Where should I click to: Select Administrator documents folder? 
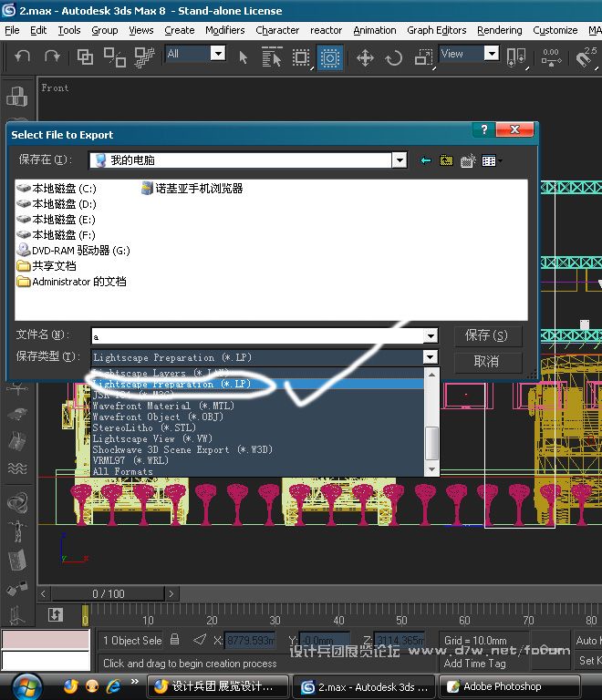(x=71, y=282)
